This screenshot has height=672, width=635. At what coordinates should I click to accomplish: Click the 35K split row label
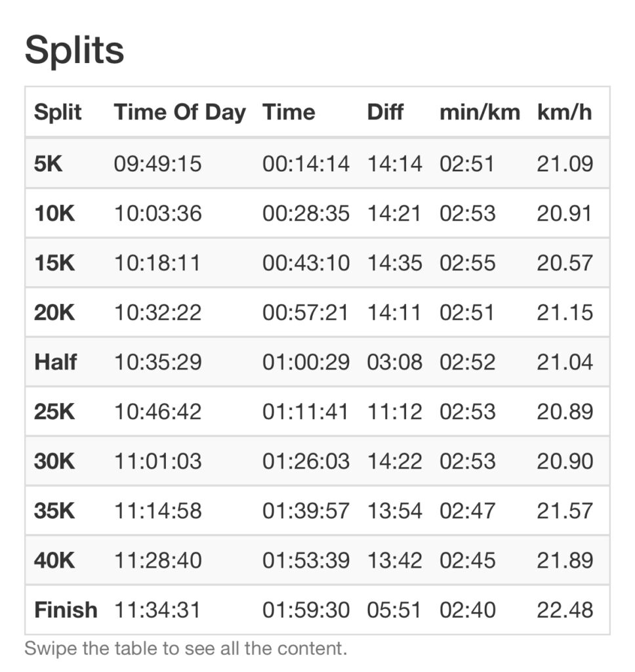coord(54,511)
